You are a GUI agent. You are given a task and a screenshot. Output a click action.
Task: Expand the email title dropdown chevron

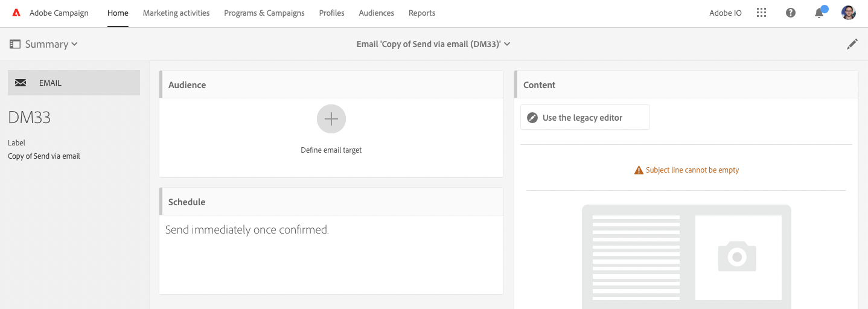click(x=508, y=44)
